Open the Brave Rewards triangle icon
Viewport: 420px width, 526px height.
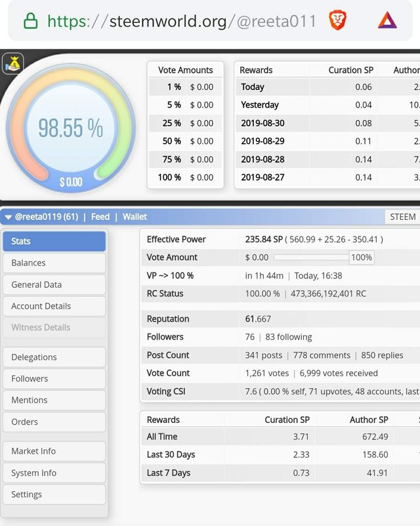click(387, 20)
